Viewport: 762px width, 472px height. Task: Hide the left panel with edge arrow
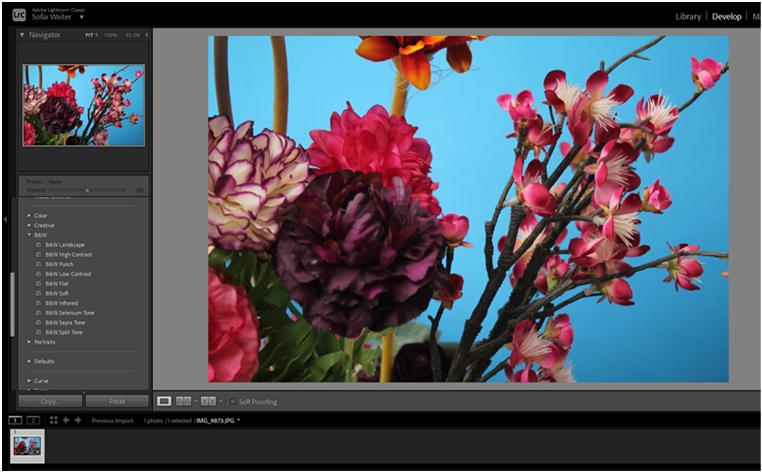pos(5,220)
